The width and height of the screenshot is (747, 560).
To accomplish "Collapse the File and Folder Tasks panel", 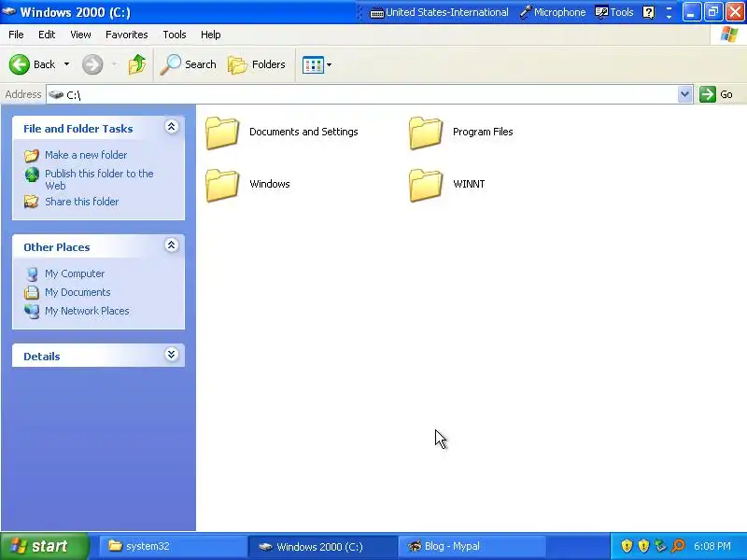I will 172,127.
